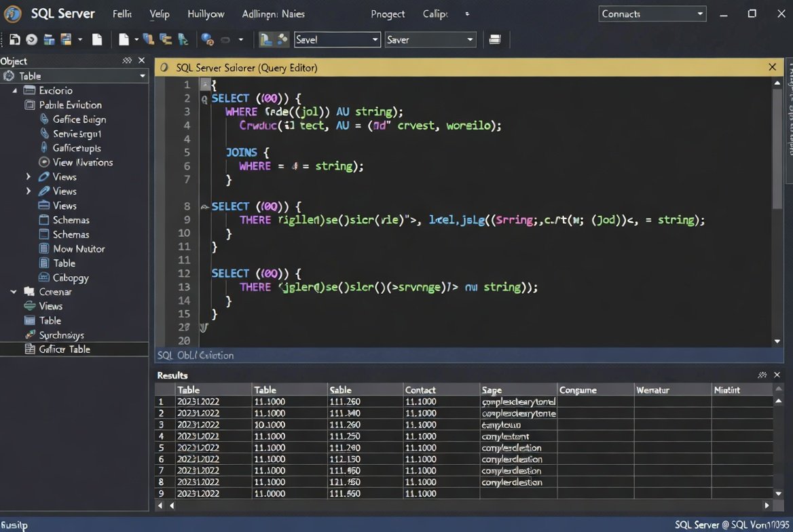Click Results horizontal scrollbar right arrow
793x532 pixels.
tap(767, 505)
